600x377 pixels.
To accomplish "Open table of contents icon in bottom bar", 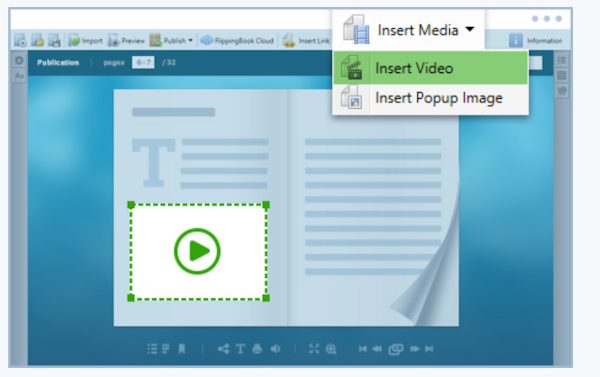I will click(152, 349).
